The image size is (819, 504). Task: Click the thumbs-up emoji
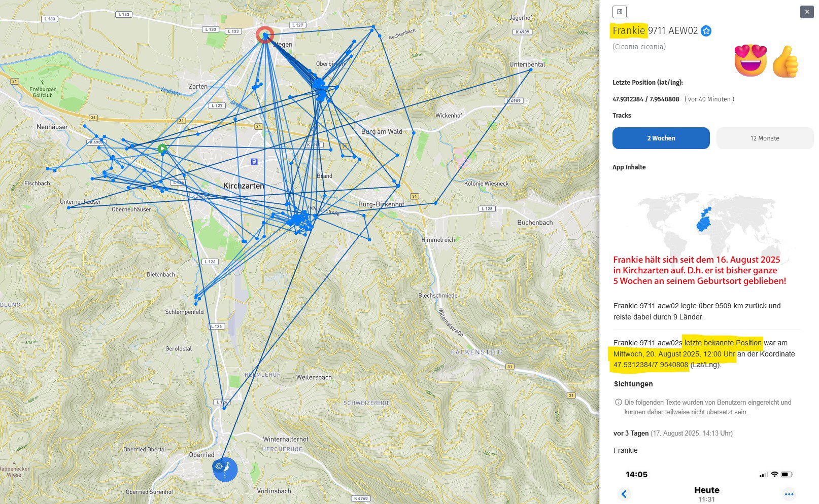[785, 62]
